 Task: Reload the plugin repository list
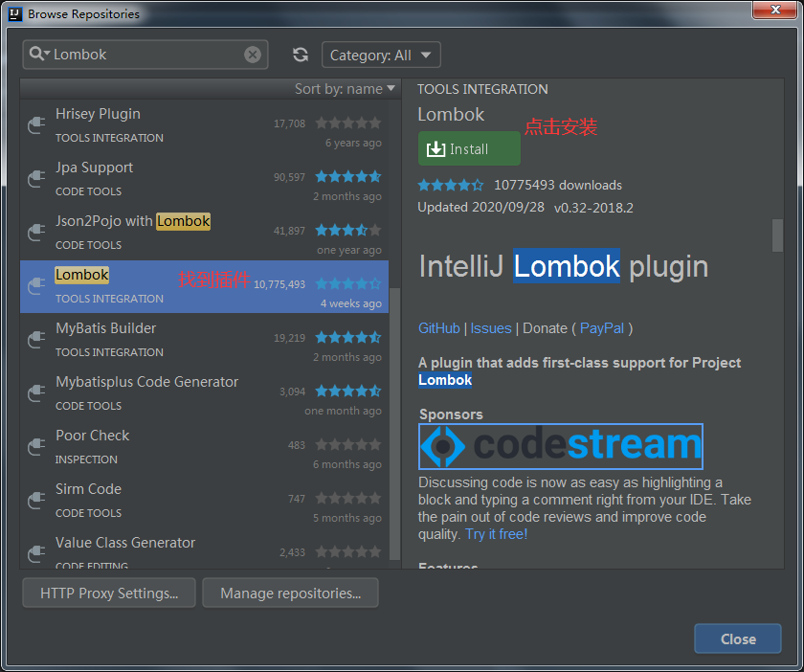(301, 55)
